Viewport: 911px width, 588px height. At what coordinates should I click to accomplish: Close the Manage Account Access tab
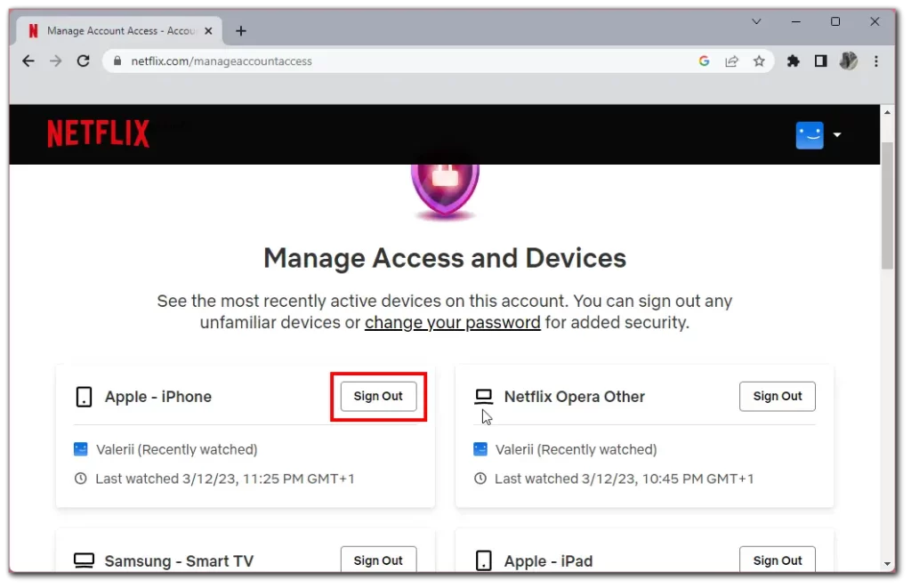click(209, 31)
